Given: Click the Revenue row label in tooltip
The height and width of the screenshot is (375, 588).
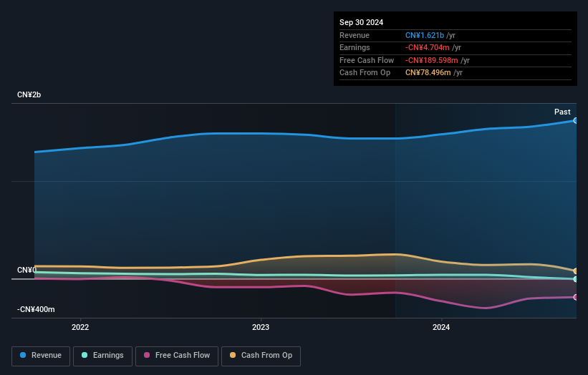Looking at the screenshot, I should 355,35.
